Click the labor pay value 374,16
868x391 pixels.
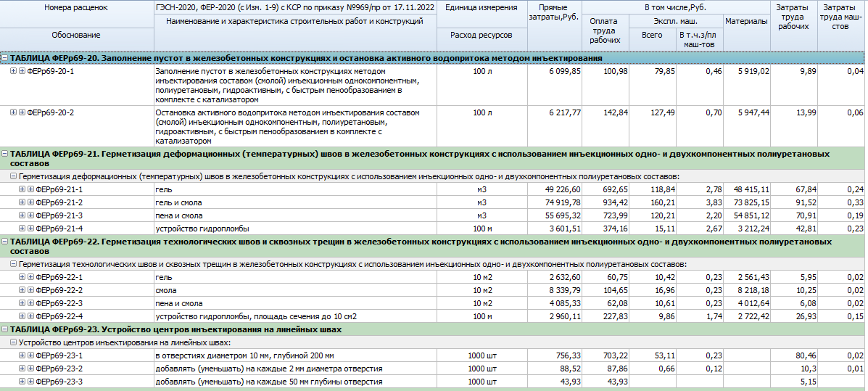pos(616,229)
